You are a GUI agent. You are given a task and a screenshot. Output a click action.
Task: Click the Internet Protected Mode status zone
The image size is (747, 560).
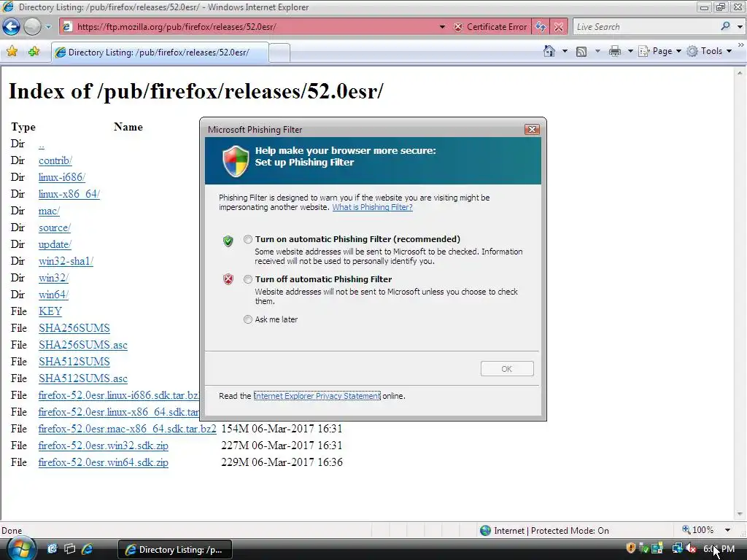(544, 531)
